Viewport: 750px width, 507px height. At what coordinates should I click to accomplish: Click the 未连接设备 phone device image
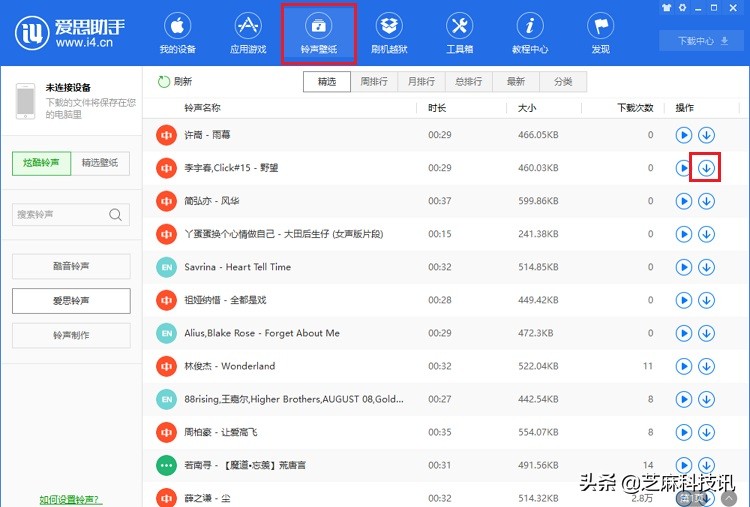(x=25, y=101)
